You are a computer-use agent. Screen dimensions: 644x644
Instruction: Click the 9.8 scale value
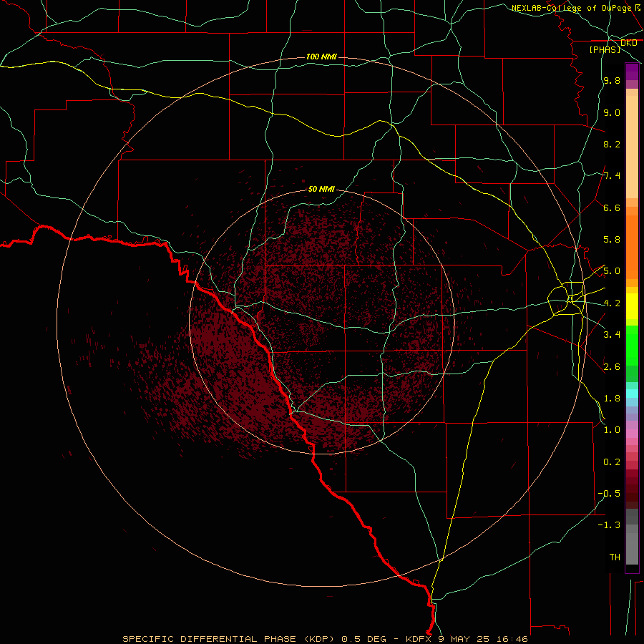pos(612,80)
